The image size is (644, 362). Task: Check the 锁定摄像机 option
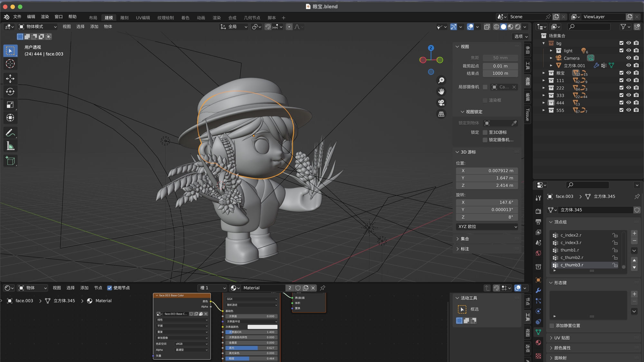pyautogui.click(x=485, y=140)
